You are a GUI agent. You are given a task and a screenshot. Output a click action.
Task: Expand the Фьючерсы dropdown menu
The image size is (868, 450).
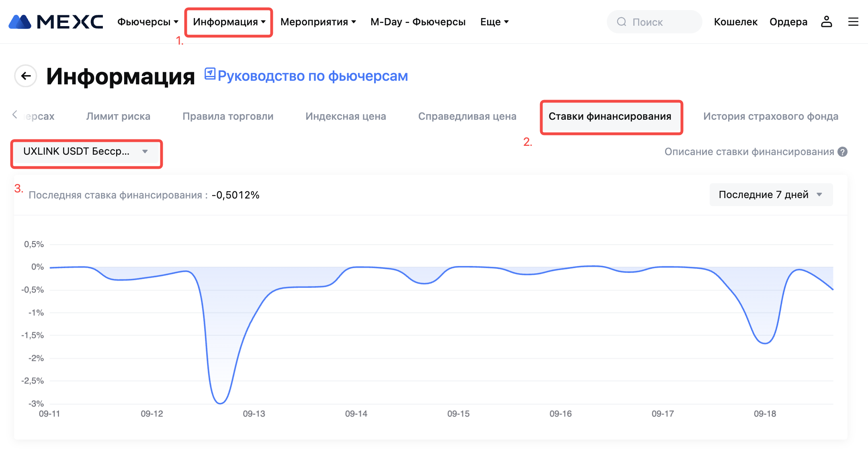(147, 22)
